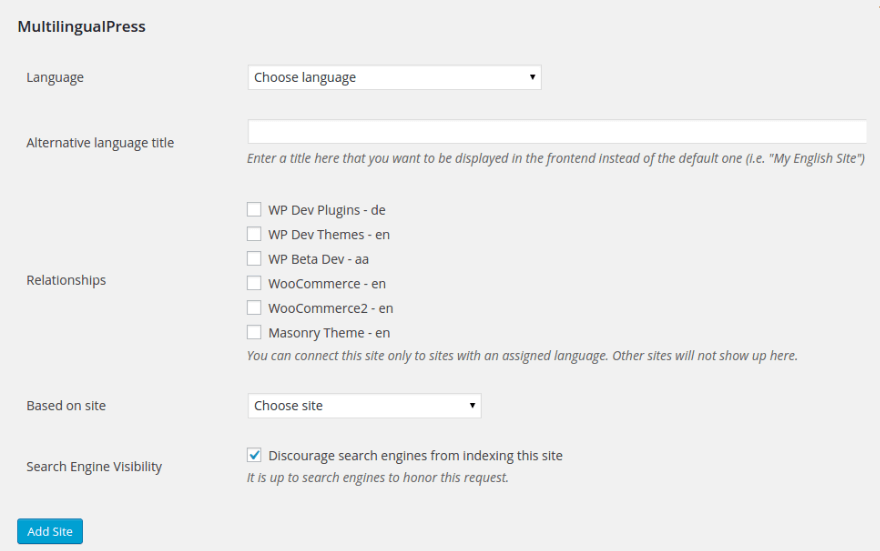Click the WooCommerce2 - en label
This screenshot has height=551, width=880.
click(x=331, y=309)
